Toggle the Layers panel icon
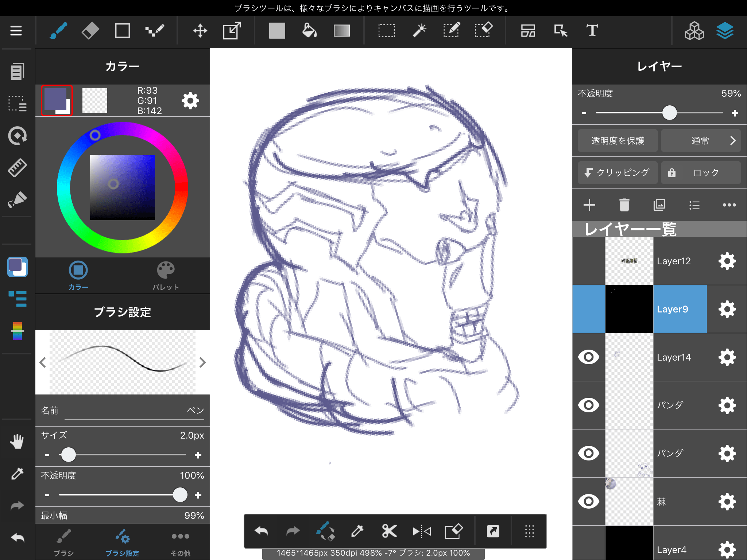 [725, 31]
